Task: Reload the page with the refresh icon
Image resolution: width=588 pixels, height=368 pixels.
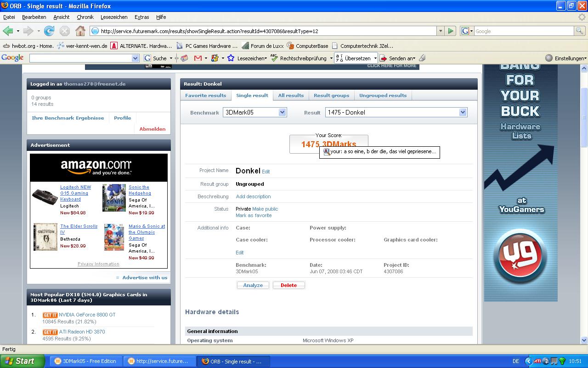Action: click(49, 31)
